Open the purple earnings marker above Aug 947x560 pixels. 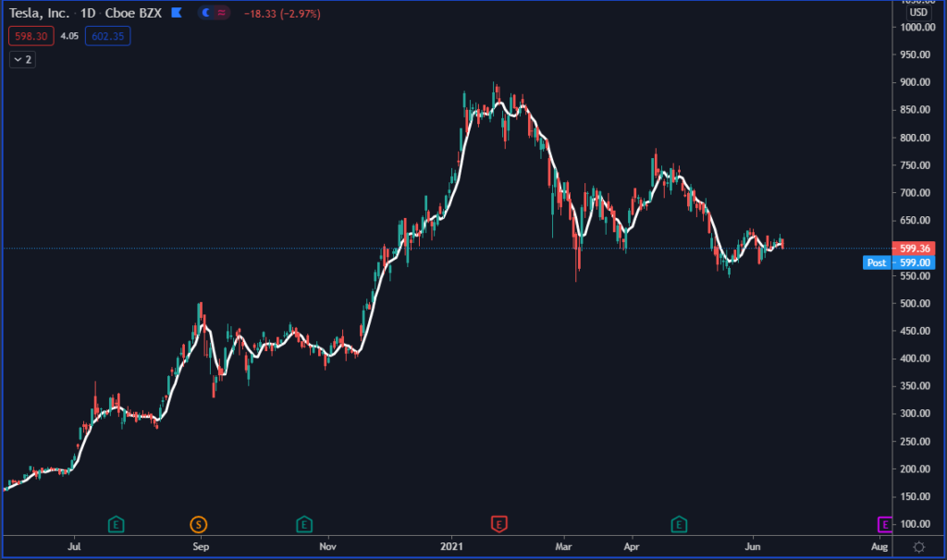tap(885, 524)
